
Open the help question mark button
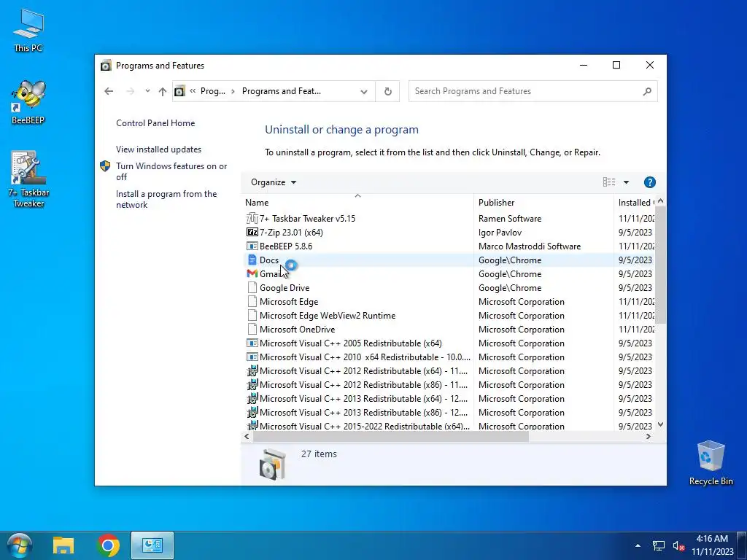tap(649, 182)
